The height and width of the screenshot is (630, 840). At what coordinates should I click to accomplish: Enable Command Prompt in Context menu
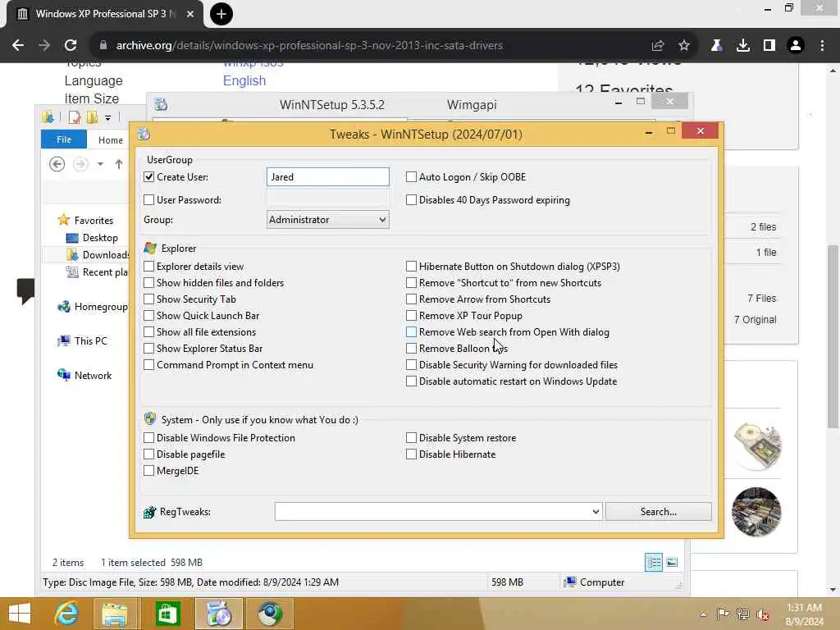click(149, 365)
